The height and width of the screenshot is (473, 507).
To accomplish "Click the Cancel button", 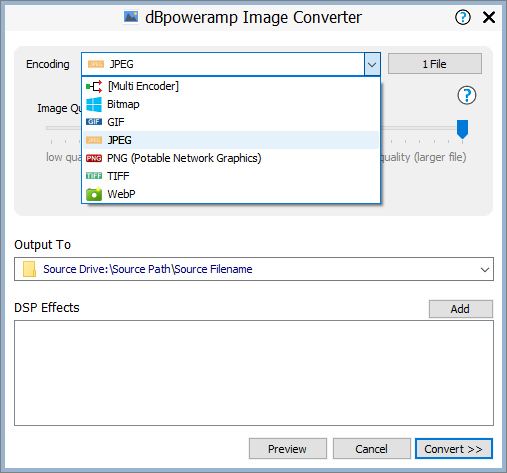I will (x=372, y=449).
